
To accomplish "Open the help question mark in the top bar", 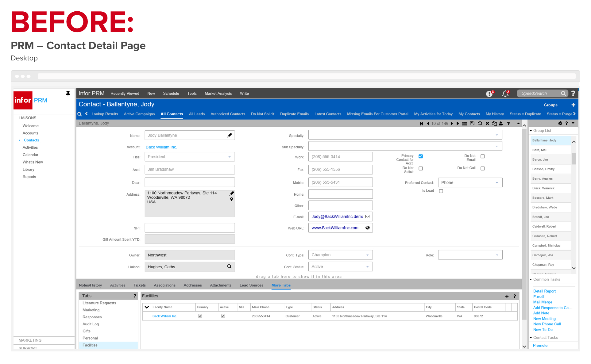I will [x=573, y=94].
